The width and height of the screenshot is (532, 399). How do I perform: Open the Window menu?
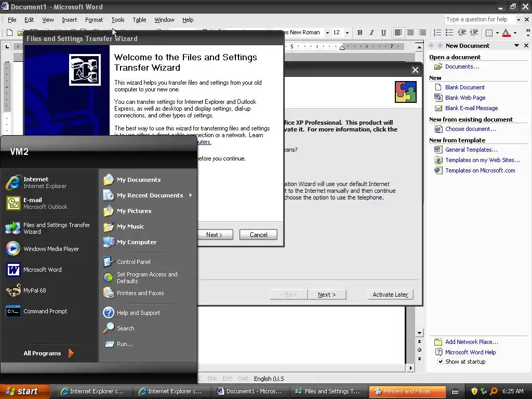164,20
